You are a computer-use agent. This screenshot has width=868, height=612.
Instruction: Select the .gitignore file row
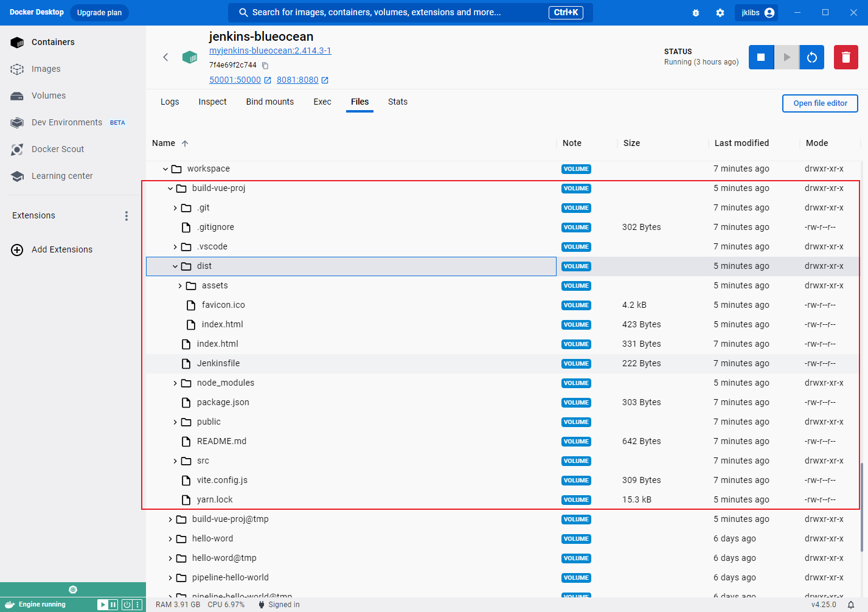pos(502,228)
